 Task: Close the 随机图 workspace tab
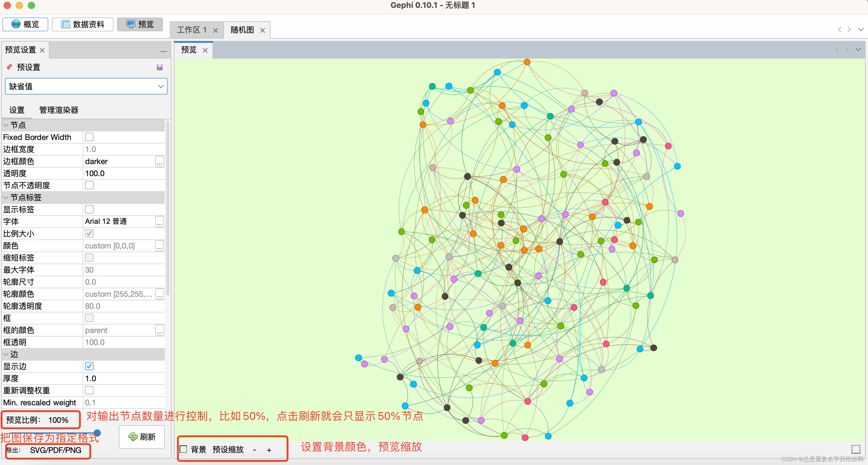point(263,30)
